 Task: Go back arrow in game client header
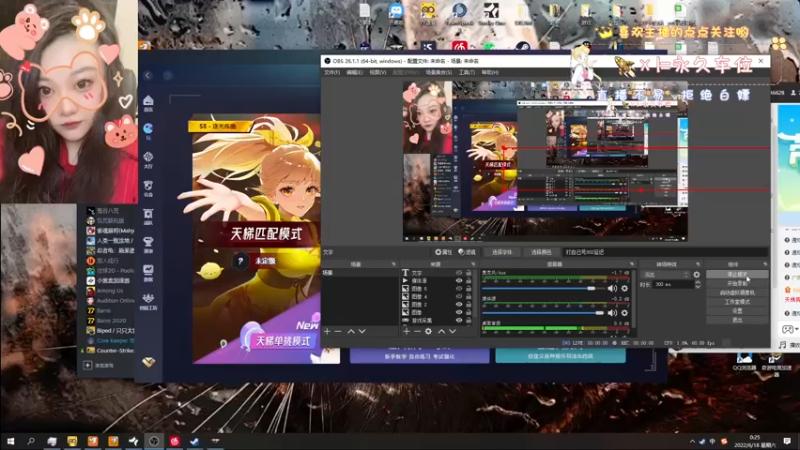click(x=147, y=76)
